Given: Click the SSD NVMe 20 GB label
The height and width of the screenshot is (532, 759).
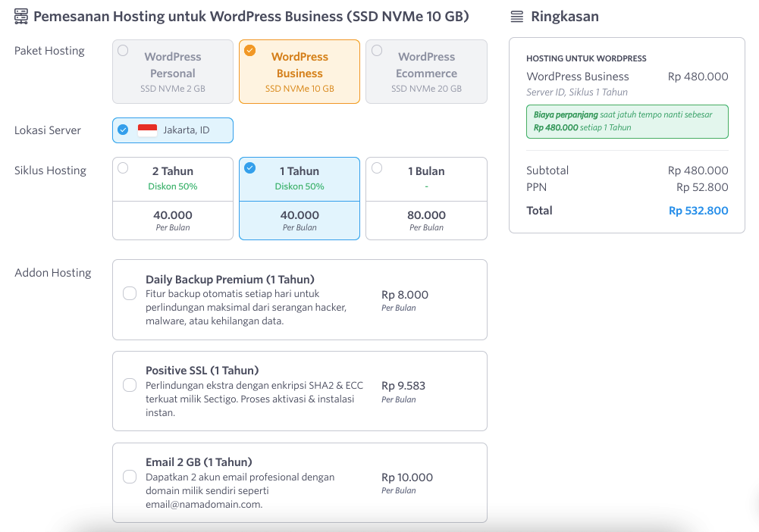Looking at the screenshot, I should click(x=426, y=89).
